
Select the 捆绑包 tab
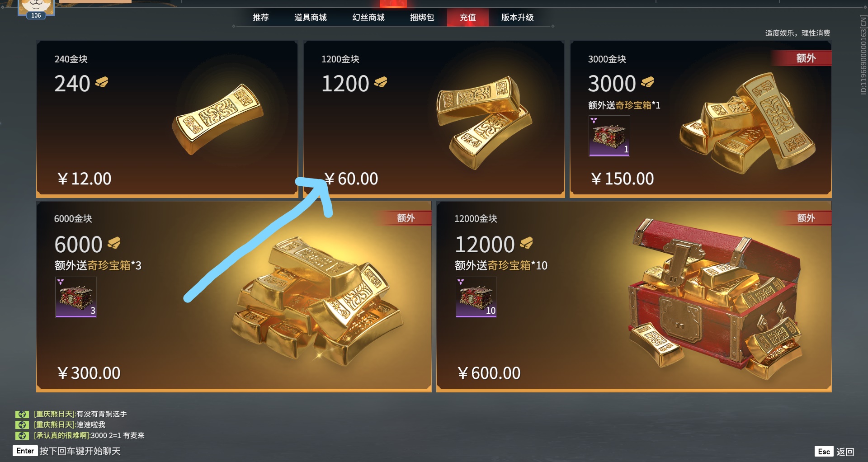point(422,17)
